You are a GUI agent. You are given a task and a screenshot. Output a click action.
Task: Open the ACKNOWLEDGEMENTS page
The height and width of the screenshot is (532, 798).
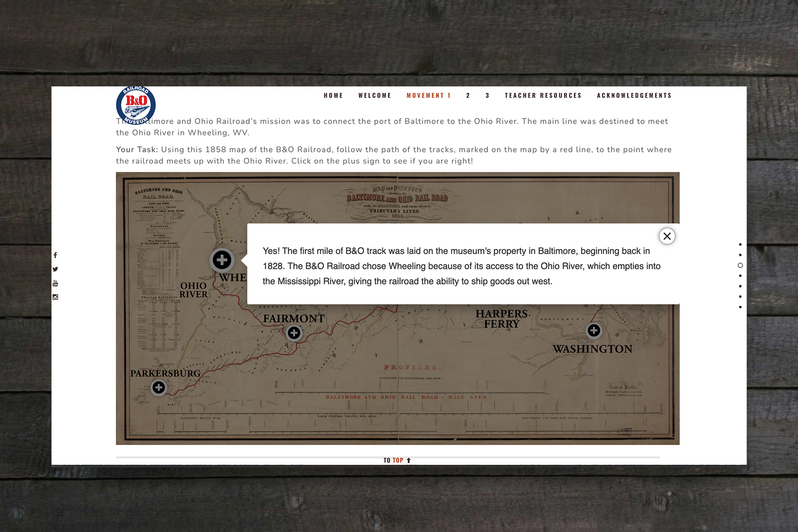pyautogui.click(x=634, y=95)
